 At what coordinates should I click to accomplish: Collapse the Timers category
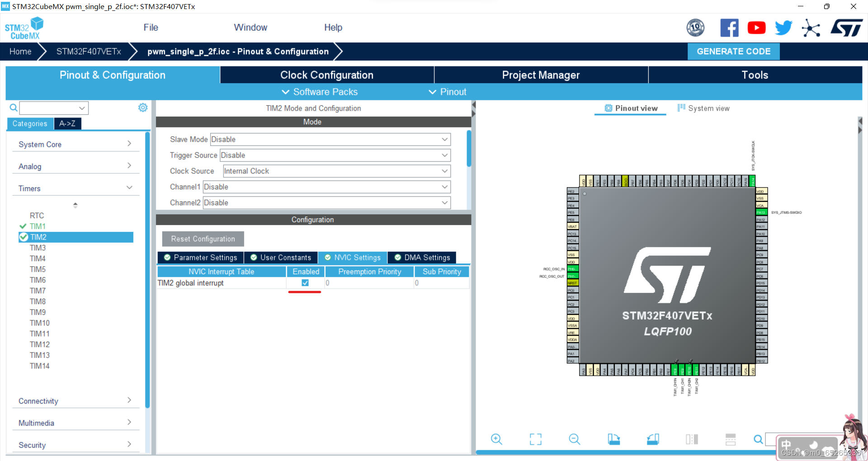pyautogui.click(x=75, y=188)
